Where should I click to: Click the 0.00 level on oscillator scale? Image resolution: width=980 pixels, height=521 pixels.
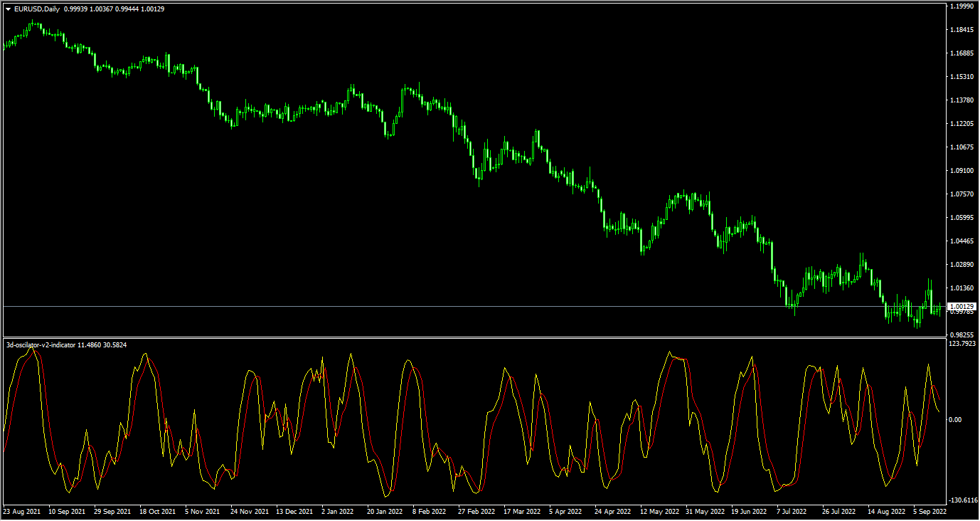pos(956,420)
